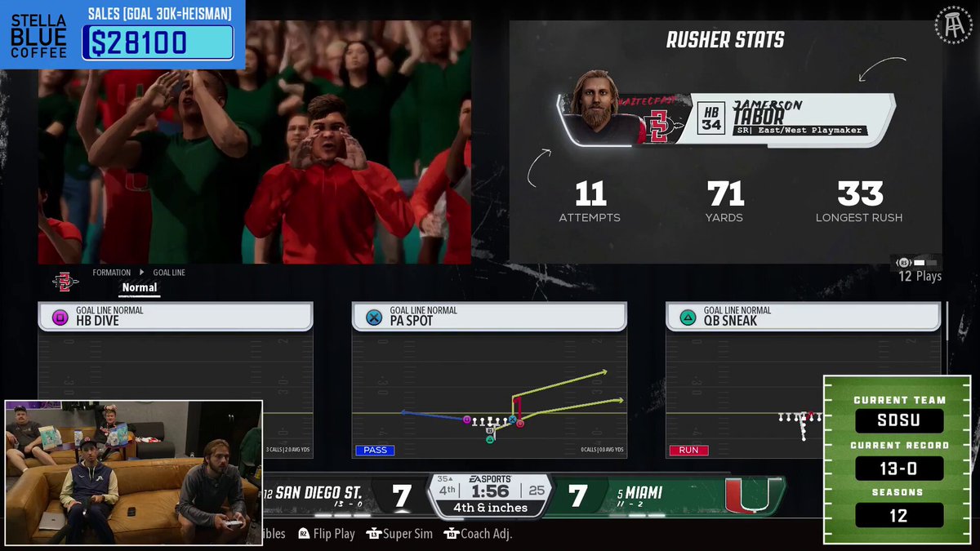Screen dimensions: 980x551
Task: Click the HB 34 position badge
Action: [711, 118]
